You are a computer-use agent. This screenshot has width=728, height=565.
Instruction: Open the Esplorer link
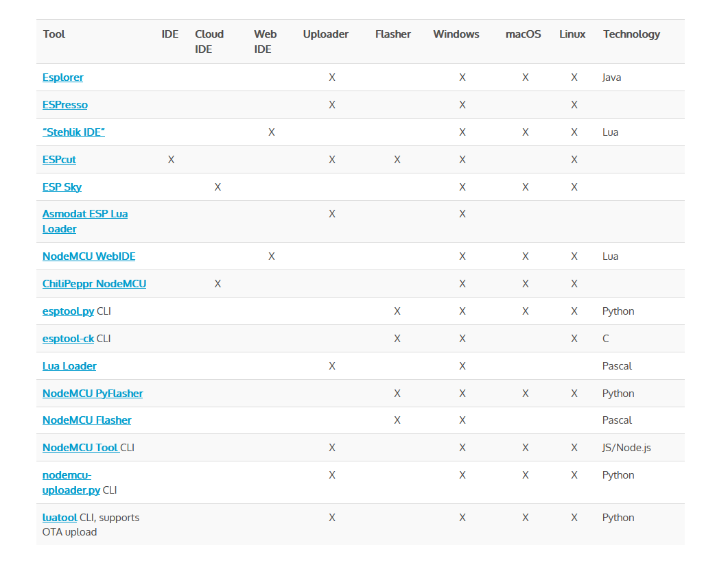(x=62, y=77)
